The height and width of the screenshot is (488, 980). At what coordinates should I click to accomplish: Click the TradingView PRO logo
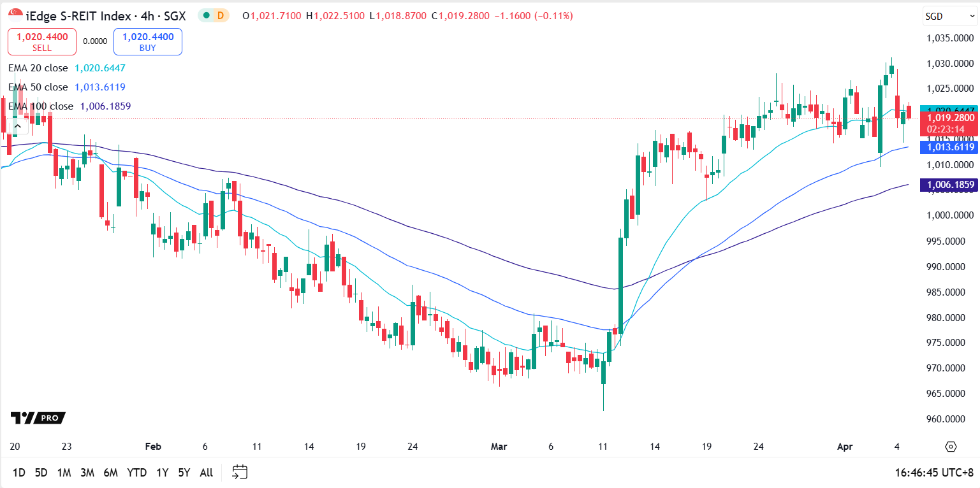(x=38, y=418)
